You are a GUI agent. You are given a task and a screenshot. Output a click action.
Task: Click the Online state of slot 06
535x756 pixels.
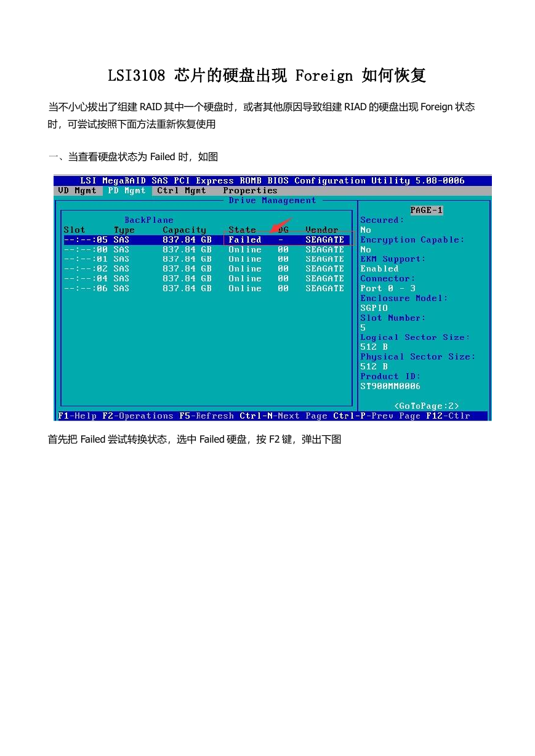tap(245, 288)
